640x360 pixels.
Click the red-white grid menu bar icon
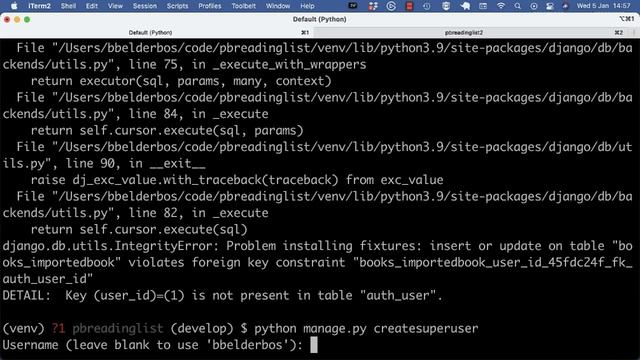[373, 6]
